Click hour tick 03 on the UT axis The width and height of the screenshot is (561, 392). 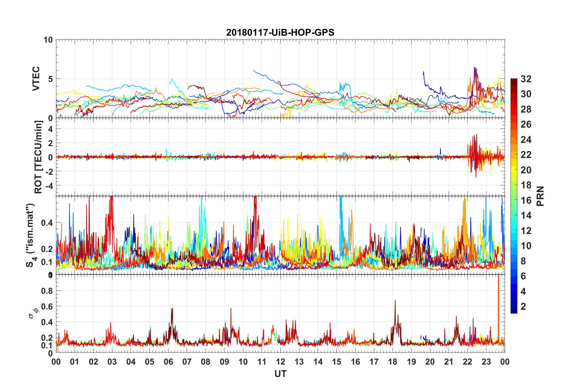112,362
